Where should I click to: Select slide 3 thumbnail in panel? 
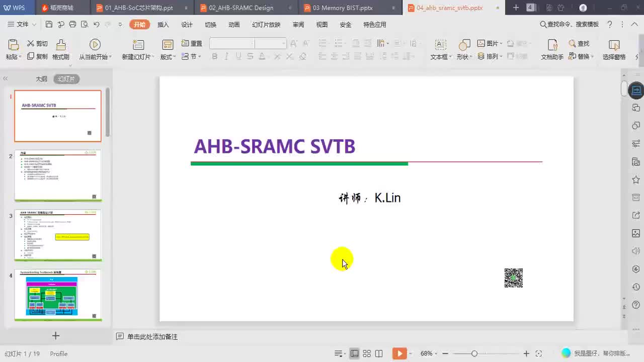58,235
